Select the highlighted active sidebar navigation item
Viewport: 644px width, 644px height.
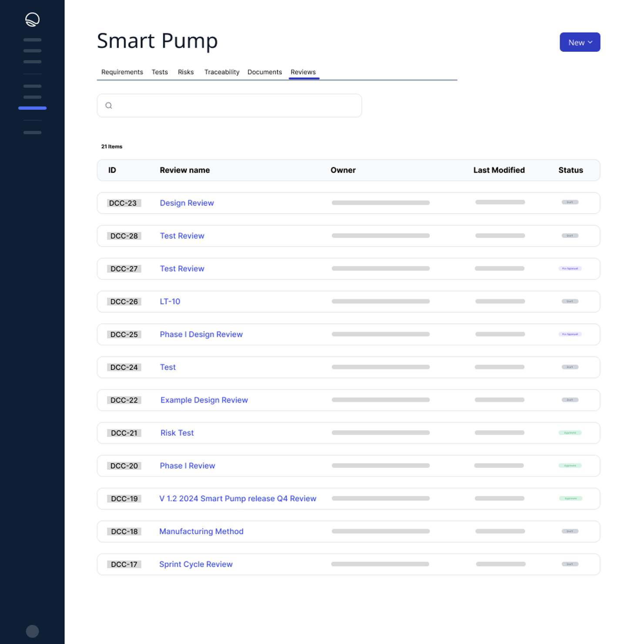tap(32, 108)
